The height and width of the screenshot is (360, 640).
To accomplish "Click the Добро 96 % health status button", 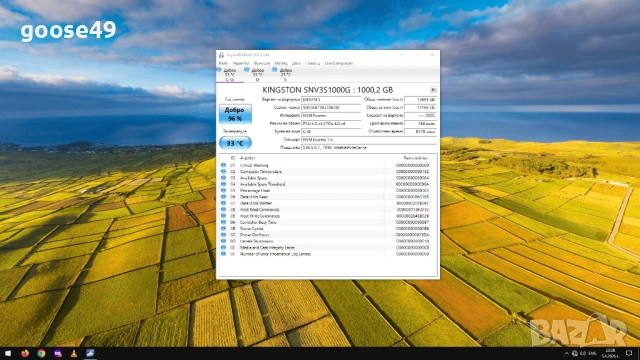I will point(235,114).
